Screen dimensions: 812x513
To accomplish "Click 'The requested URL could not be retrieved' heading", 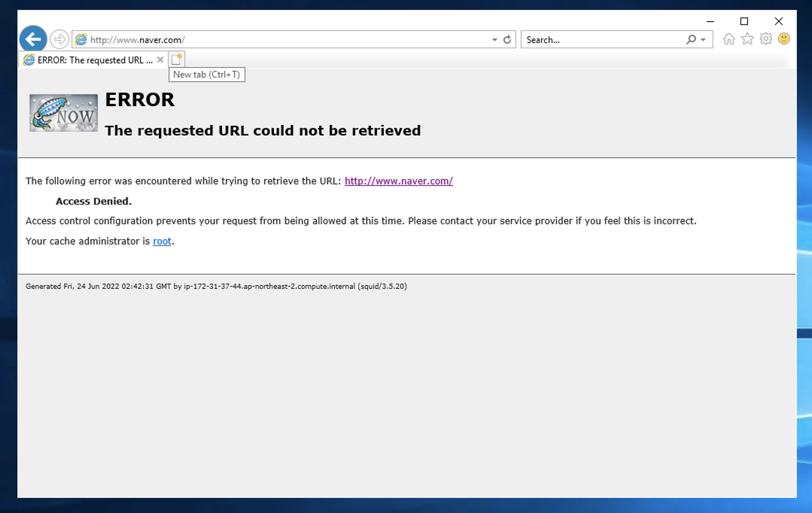I will 263,131.
